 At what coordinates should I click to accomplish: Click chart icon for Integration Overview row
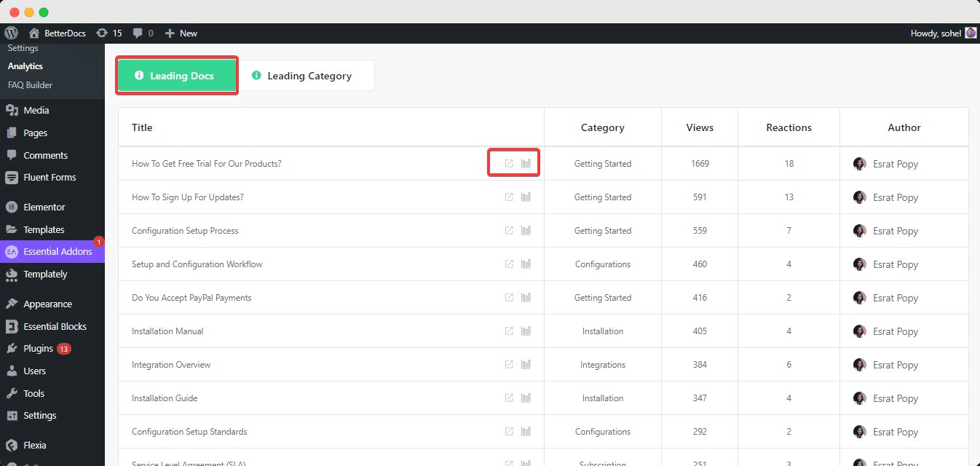point(526,365)
